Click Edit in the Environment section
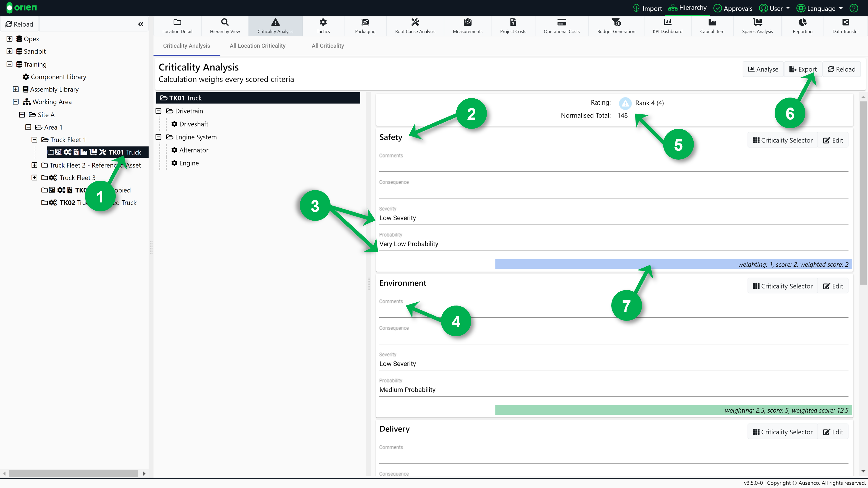The image size is (868, 488). tap(833, 286)
